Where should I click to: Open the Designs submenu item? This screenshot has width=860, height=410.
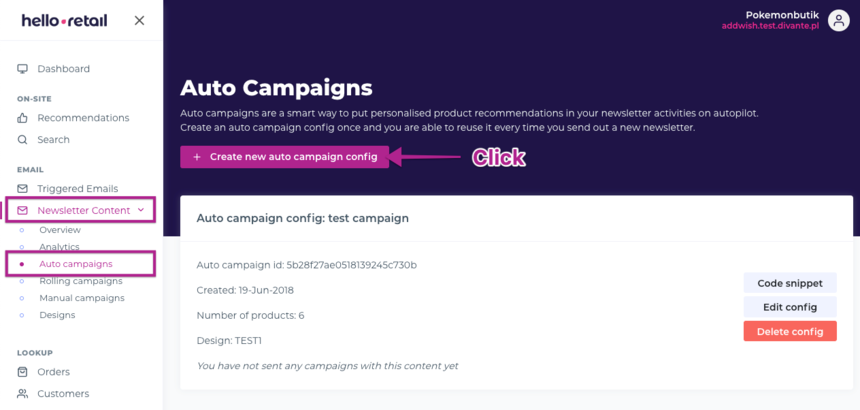(x=57, y=315)
